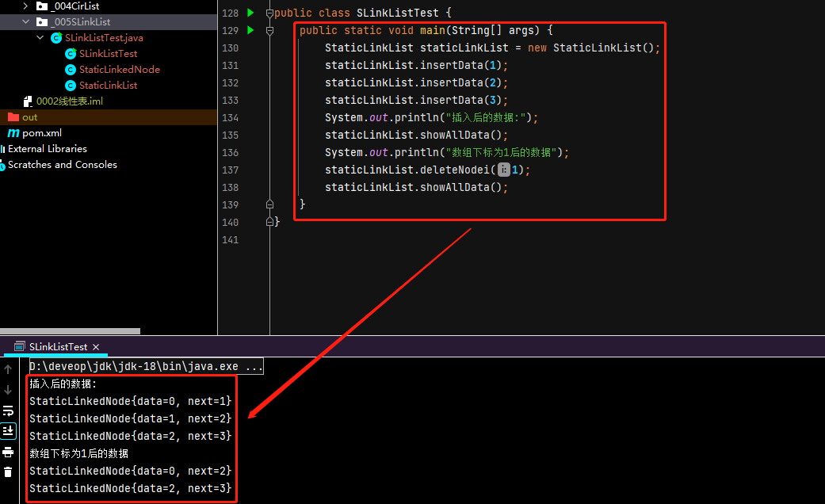This screenshot has height=504, width=825.
Task: Select the out folder row
Action: pos(109,116)
